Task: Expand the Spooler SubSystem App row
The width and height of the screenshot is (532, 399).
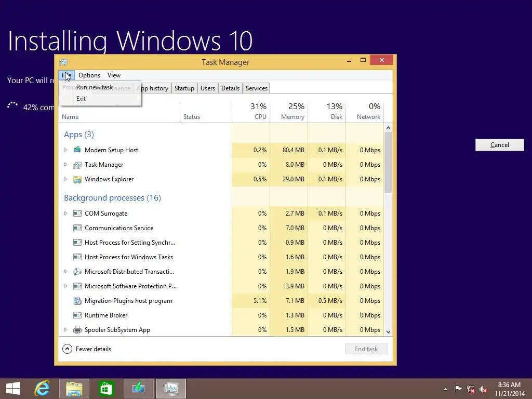Action: click(x=66, y=330)
